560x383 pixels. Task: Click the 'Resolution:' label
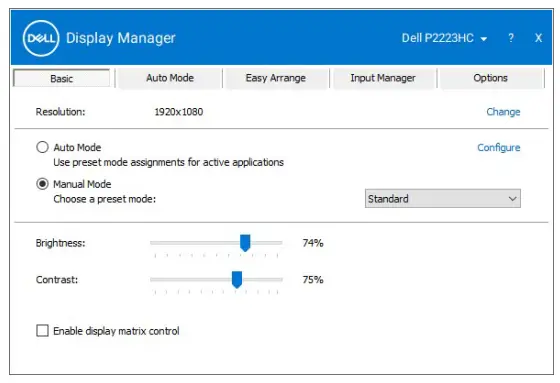coord(60,112)
